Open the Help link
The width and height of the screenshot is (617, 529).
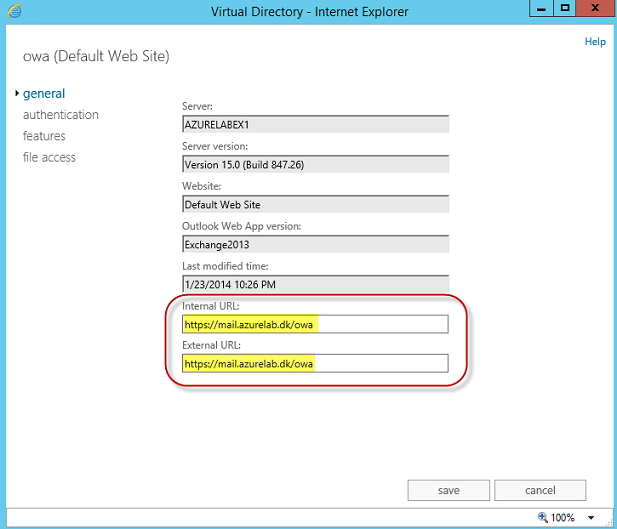click(x=595, y=42)
